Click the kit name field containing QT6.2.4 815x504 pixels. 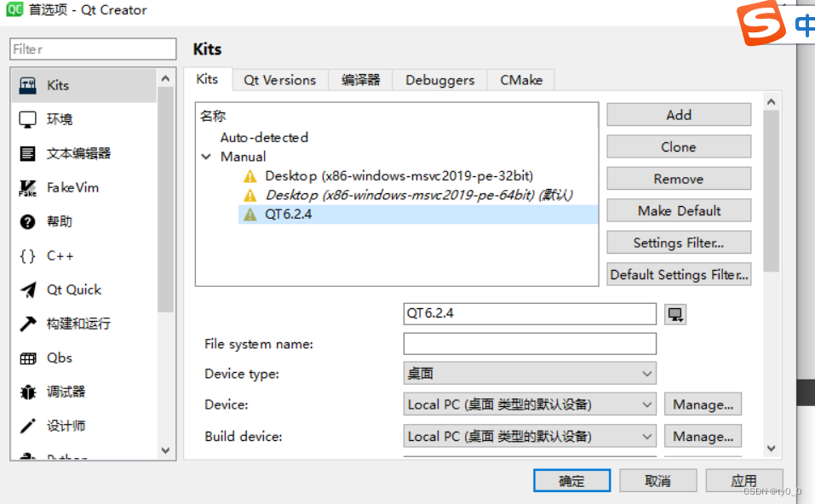tap(530, 314)
